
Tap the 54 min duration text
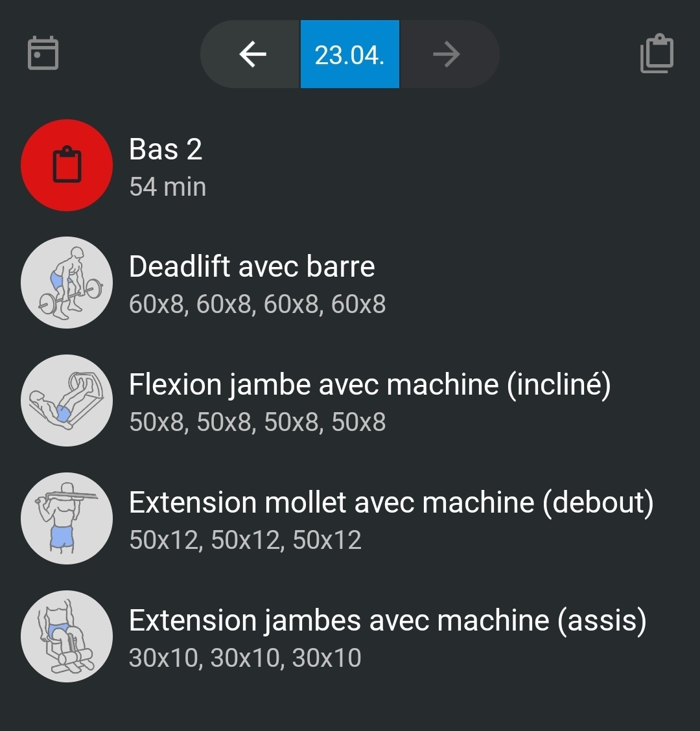click(x=168, y=187)
